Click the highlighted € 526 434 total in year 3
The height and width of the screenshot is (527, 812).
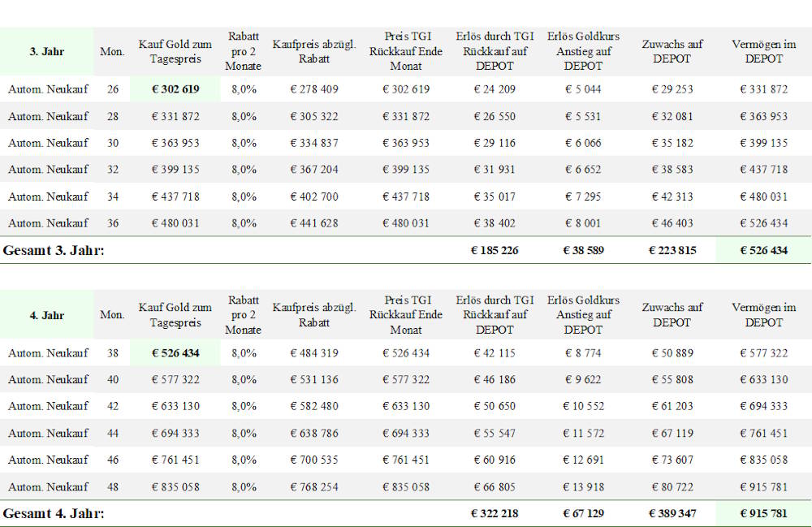(x=764, y=251)
